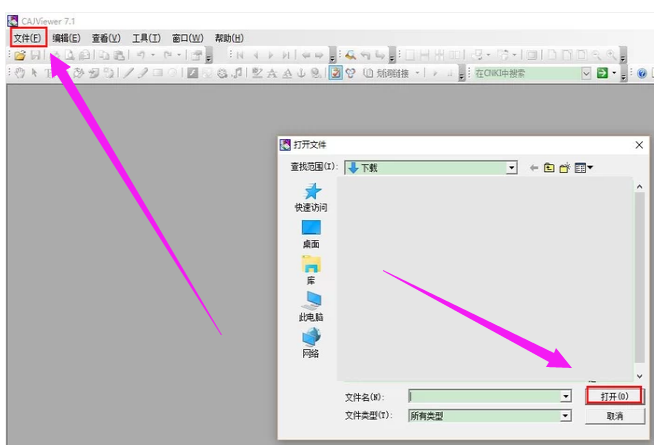Click the anchor toolbar icon
The image size is (661, 445).
pyautogui.click(x=301, y=73)
